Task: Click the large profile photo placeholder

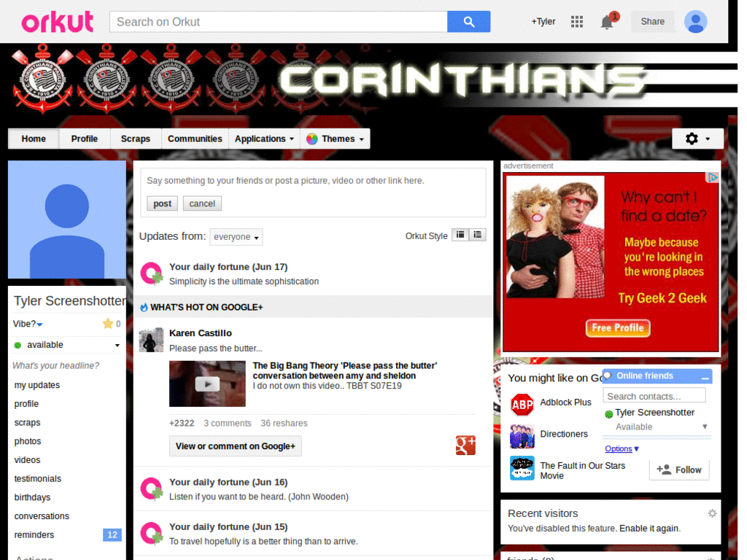Action: click(66, 219)
